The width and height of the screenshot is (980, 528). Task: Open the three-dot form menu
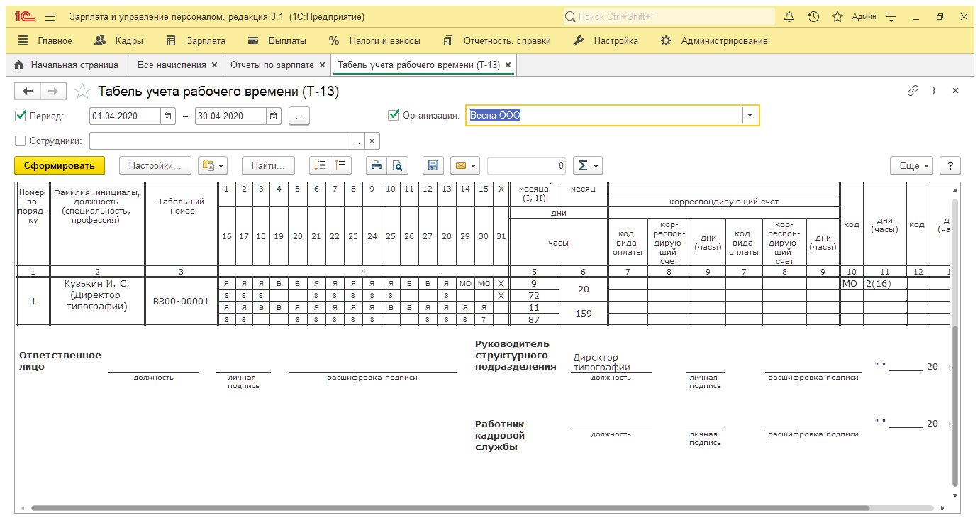935,91
